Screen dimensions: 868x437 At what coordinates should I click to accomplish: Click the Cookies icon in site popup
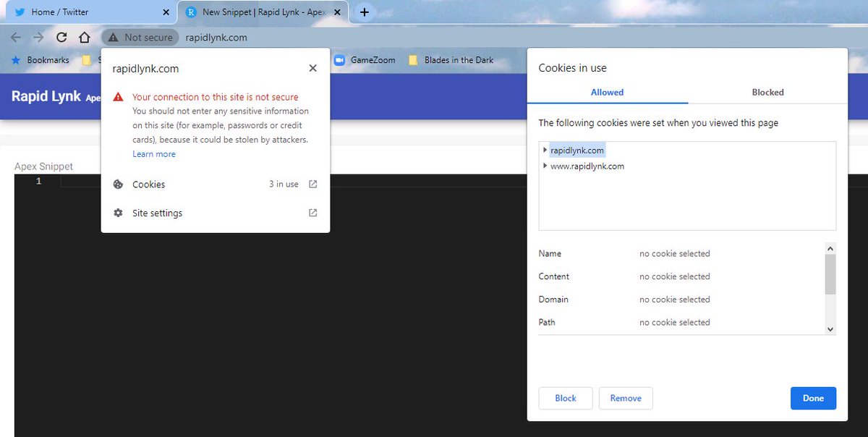[x=118, y=184]
